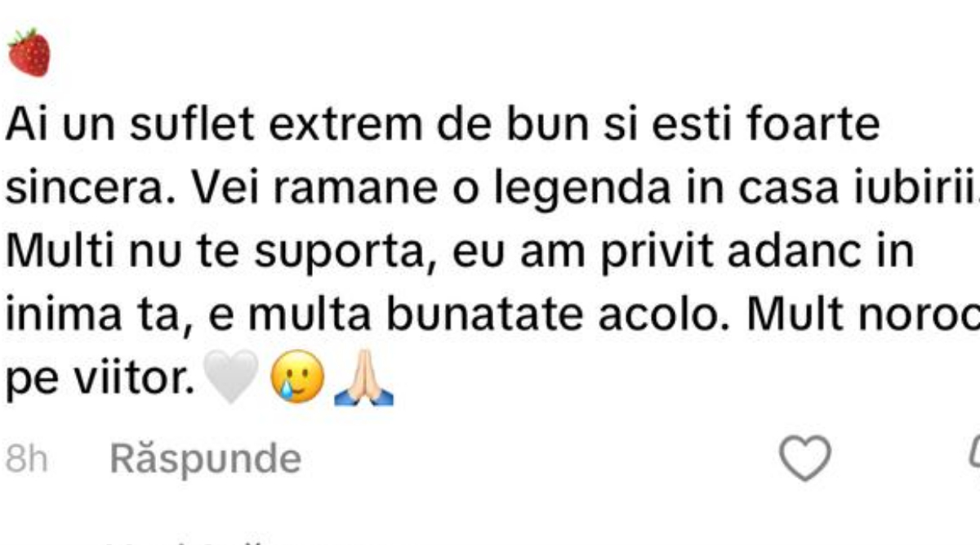Click the line starting "Ai un suflet extrem"
Image resolution: width=980 pixels, height=545 pixels.
coord(443,127)
